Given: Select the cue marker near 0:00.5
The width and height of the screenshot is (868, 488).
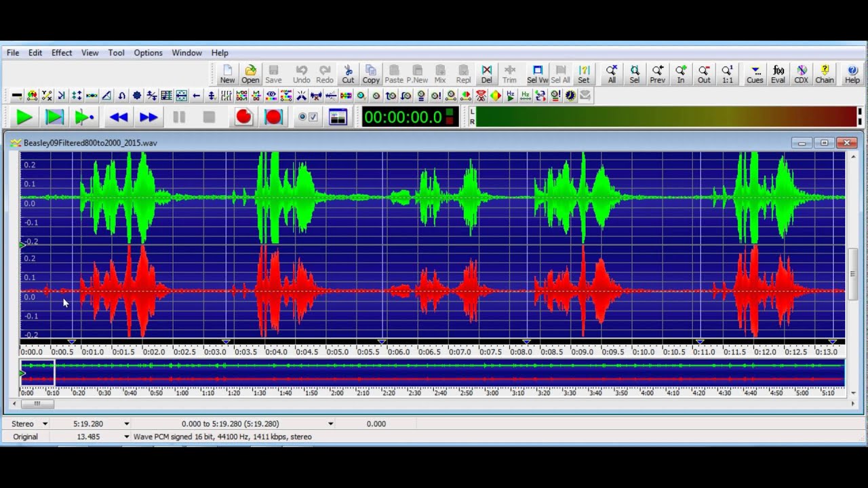Looking at the screenshot, I should click(x=71, y=342).
